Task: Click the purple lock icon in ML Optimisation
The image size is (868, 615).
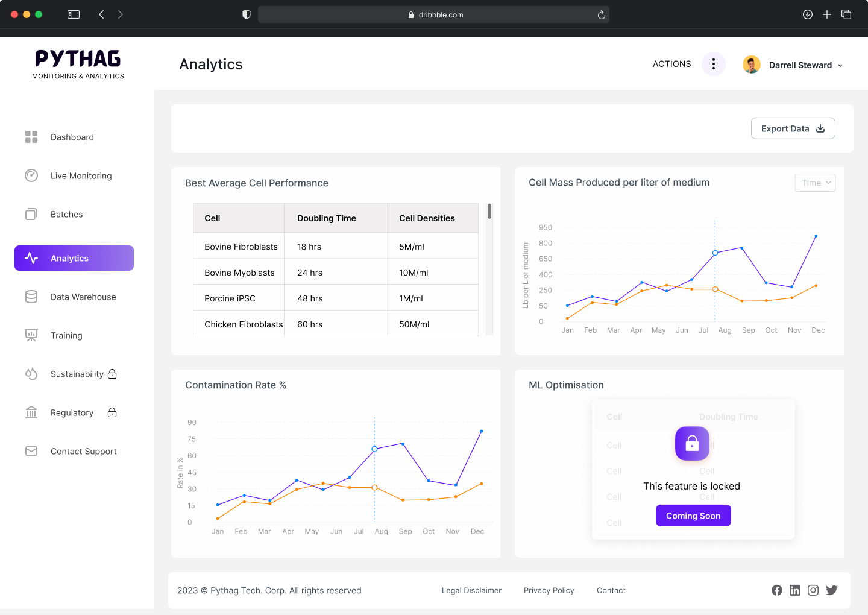Action: 692,444
